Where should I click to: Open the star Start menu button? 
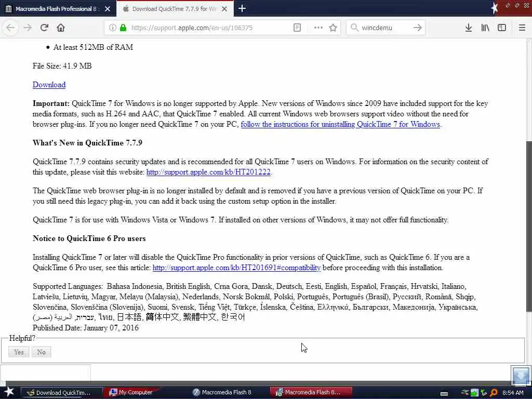point(9,392)
